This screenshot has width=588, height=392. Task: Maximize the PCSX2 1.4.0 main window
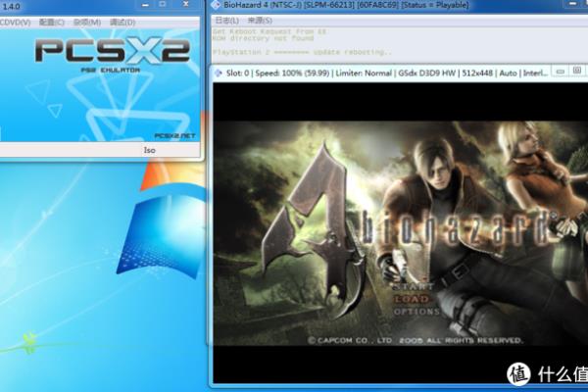click(x=163, y=4)
